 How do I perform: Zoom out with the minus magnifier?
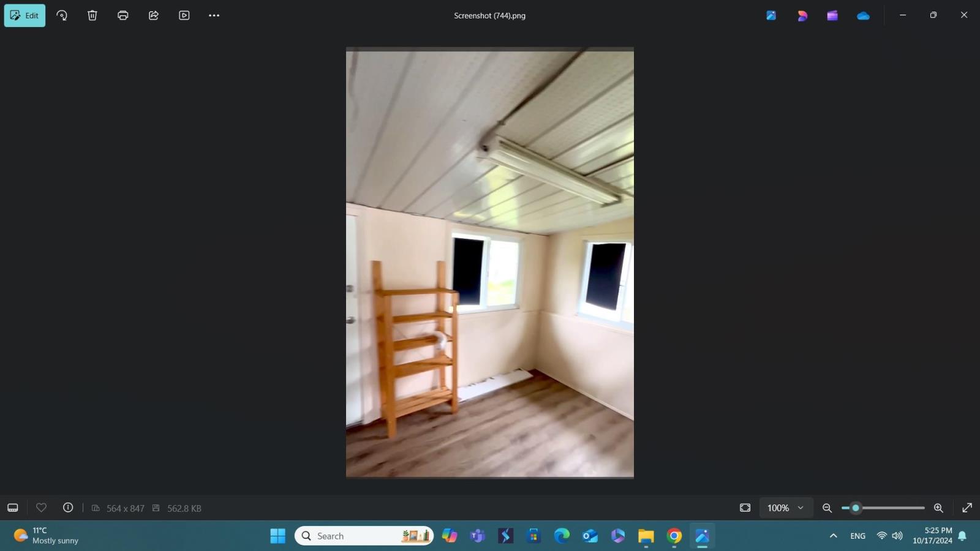tap(827, 508)
